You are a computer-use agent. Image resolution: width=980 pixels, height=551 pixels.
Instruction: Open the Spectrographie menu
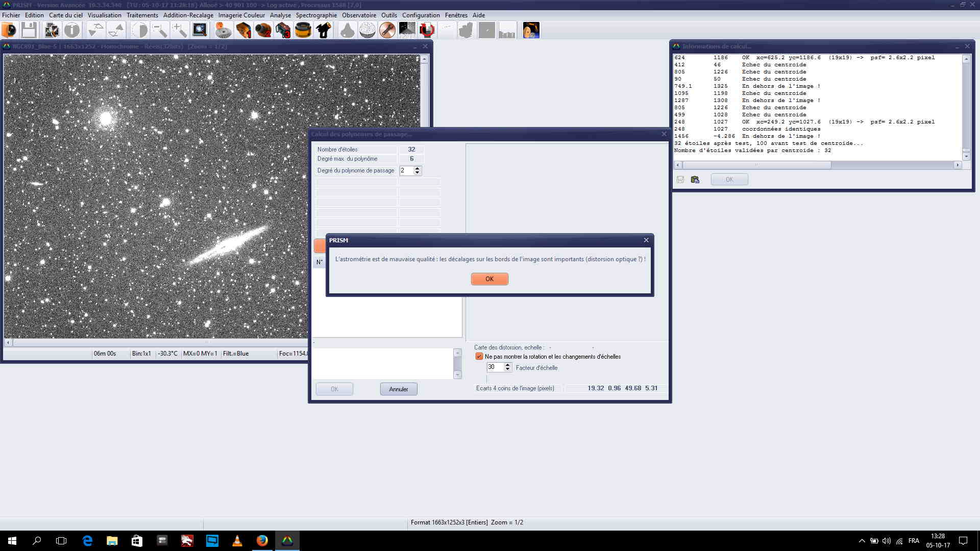point(316,15)
